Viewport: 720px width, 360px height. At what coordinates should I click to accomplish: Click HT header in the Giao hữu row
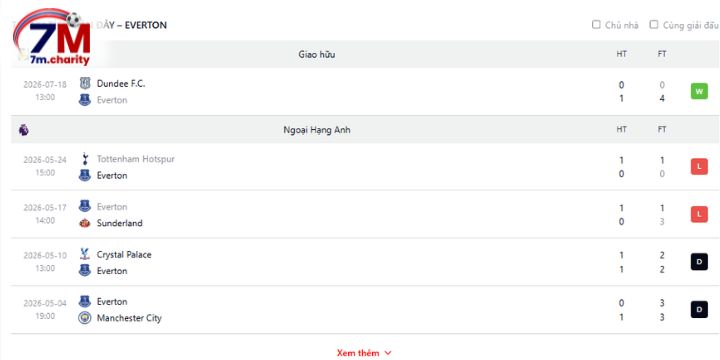[x=621, y=54]
